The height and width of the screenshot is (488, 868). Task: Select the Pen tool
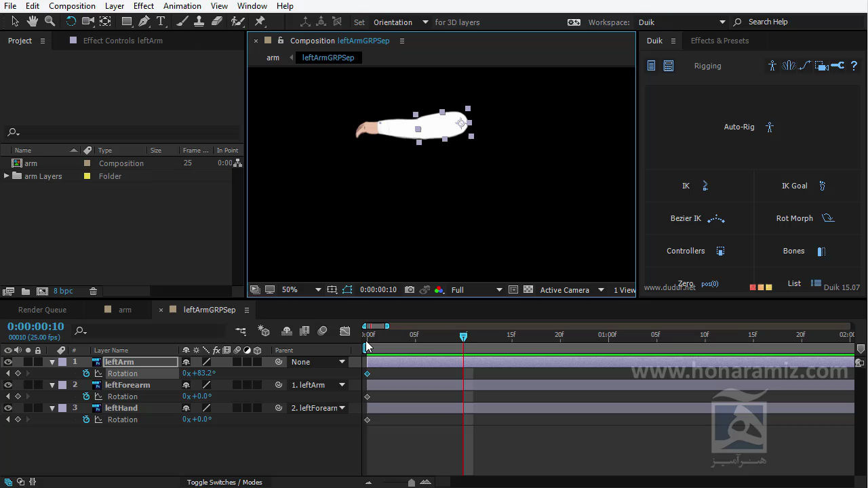tap(144, 22)
